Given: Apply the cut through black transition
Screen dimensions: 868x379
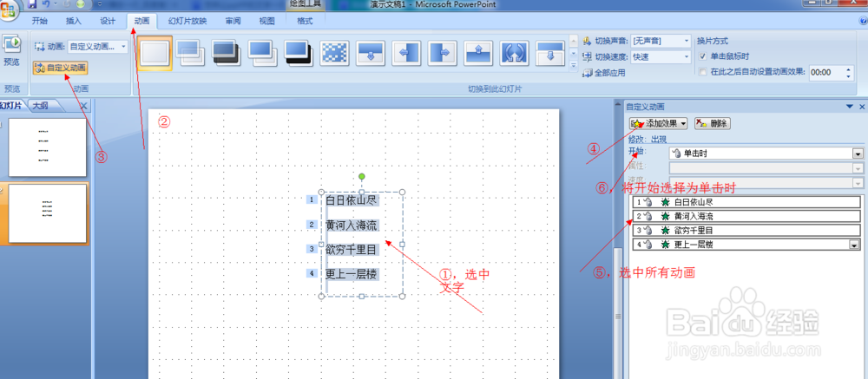Looking at the screenshot, I should pyautogui.click(x=299, y=53).
